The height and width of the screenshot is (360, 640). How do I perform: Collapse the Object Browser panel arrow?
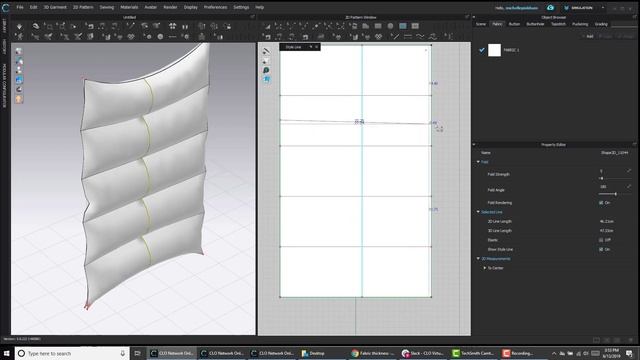click(x=473, y=17)
